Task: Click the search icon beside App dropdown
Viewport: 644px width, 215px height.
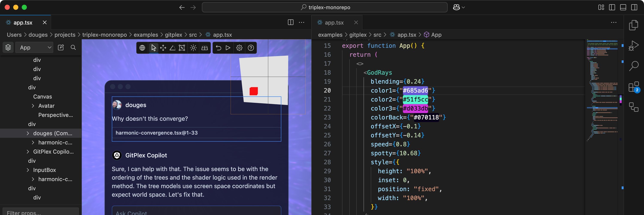Action: pos(73,47)
